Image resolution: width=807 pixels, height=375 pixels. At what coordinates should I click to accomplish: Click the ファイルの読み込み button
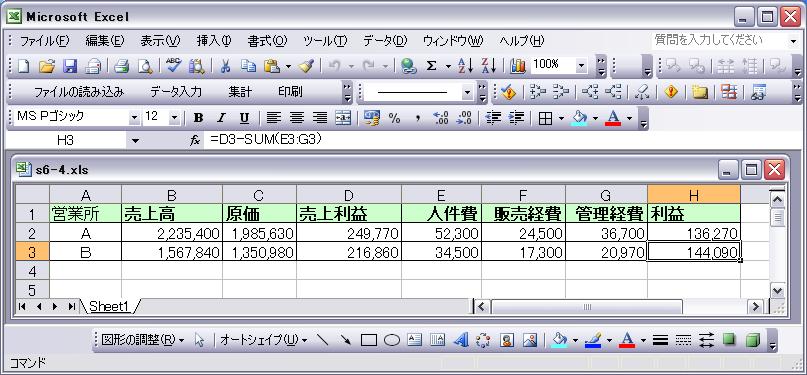[79, 92]
